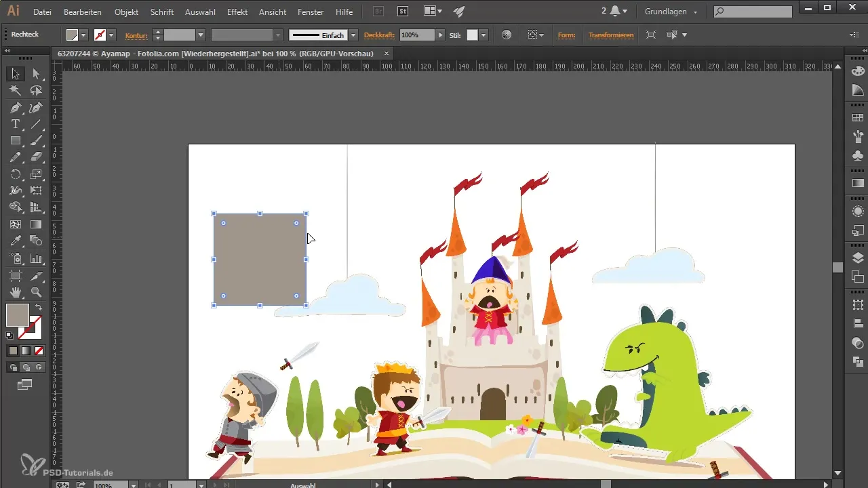
Task: Open the Fenster menu
Action: point(311,12)
